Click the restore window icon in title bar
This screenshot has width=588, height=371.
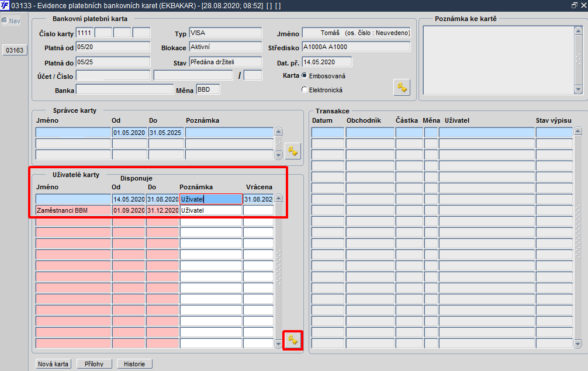[x=574, y=5]
